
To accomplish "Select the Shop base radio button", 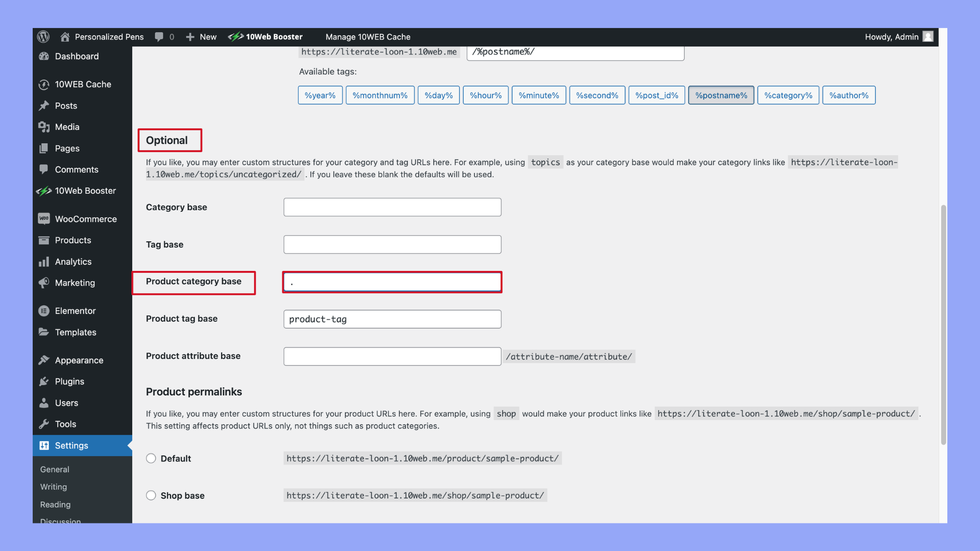I will (x=151, y=495).
